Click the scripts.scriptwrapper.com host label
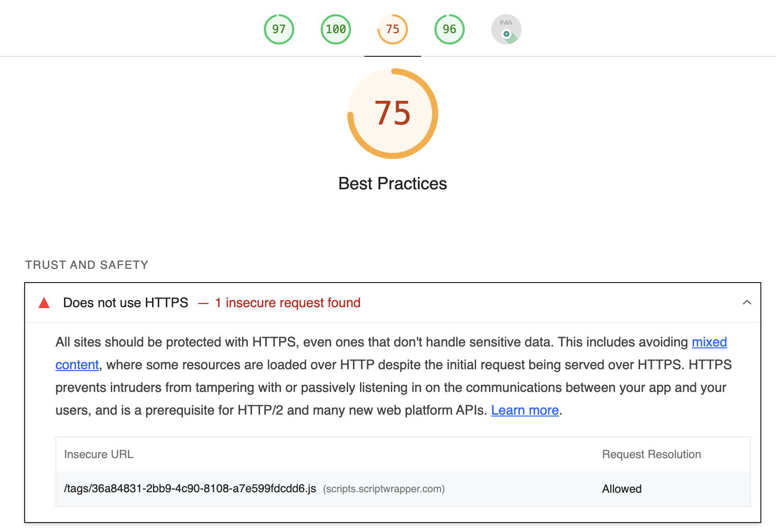Viewport: 776px width, 532px height. tap(384, 489)
